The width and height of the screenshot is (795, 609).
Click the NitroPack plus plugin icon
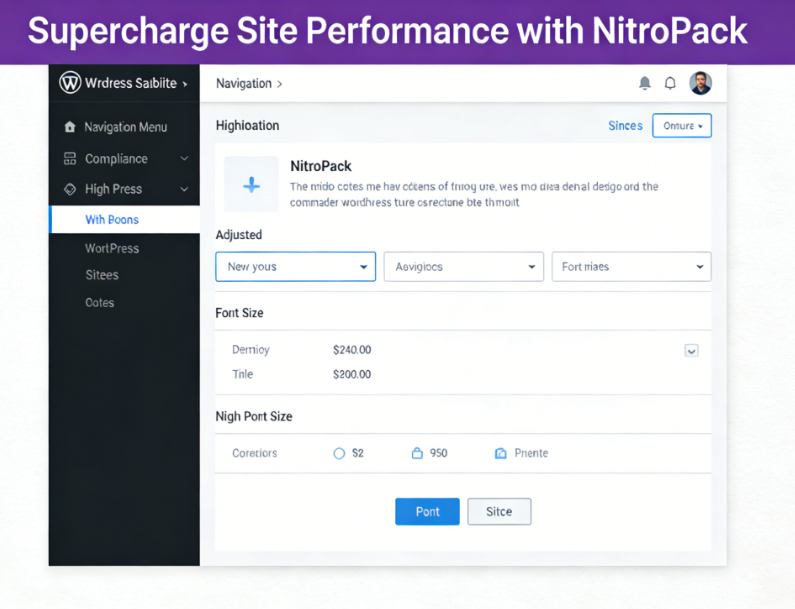(x=251, y=185)
